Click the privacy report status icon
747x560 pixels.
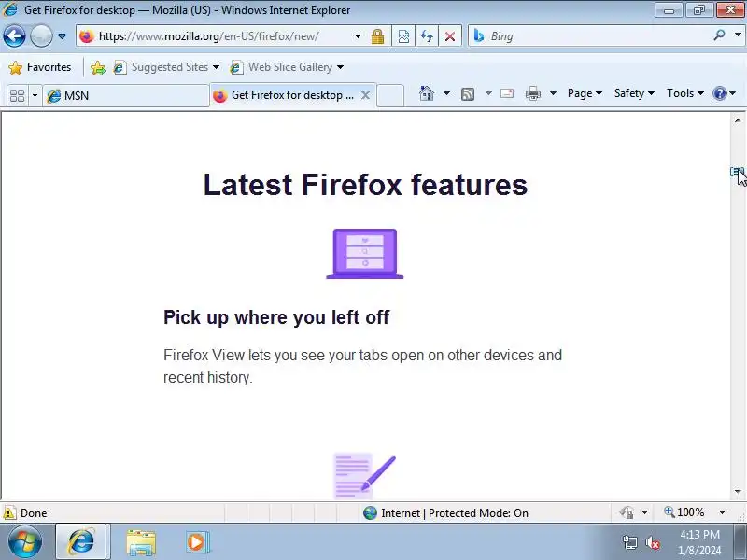[x=627, y=512]
